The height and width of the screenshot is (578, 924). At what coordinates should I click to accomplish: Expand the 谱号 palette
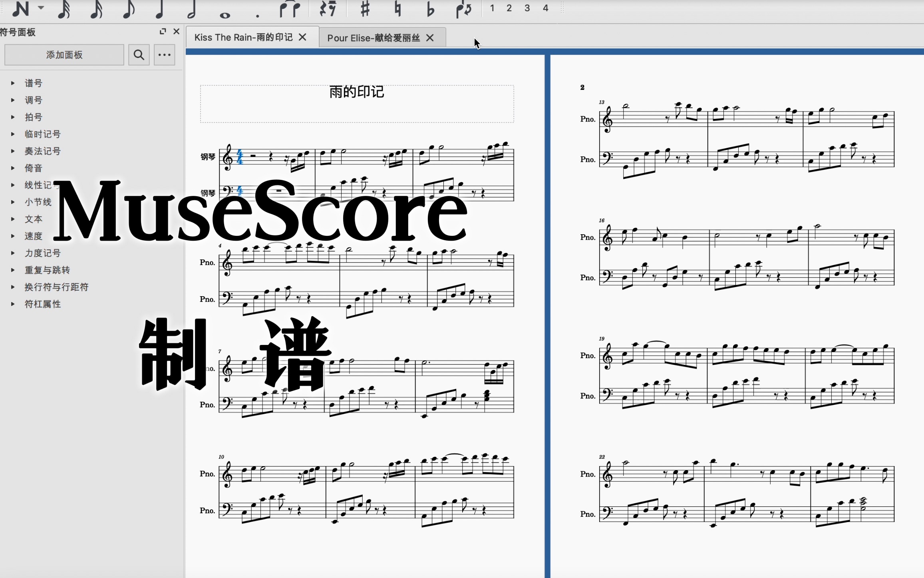pyautogui.click(x=13, y=83)
